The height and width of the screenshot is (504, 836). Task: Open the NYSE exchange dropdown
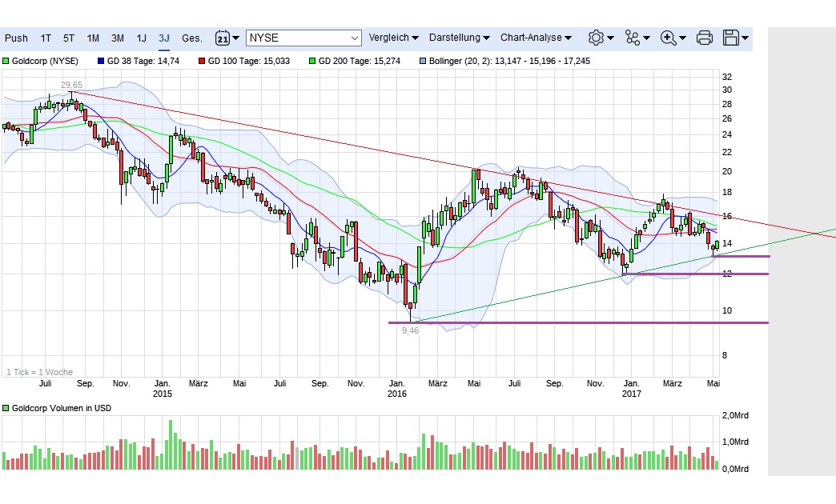(303, 38)
